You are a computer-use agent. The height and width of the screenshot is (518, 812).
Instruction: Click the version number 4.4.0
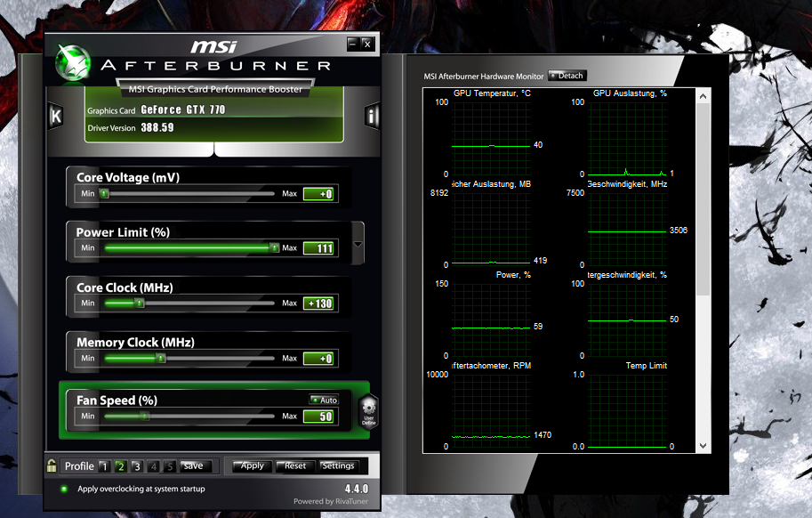point(357,489)
